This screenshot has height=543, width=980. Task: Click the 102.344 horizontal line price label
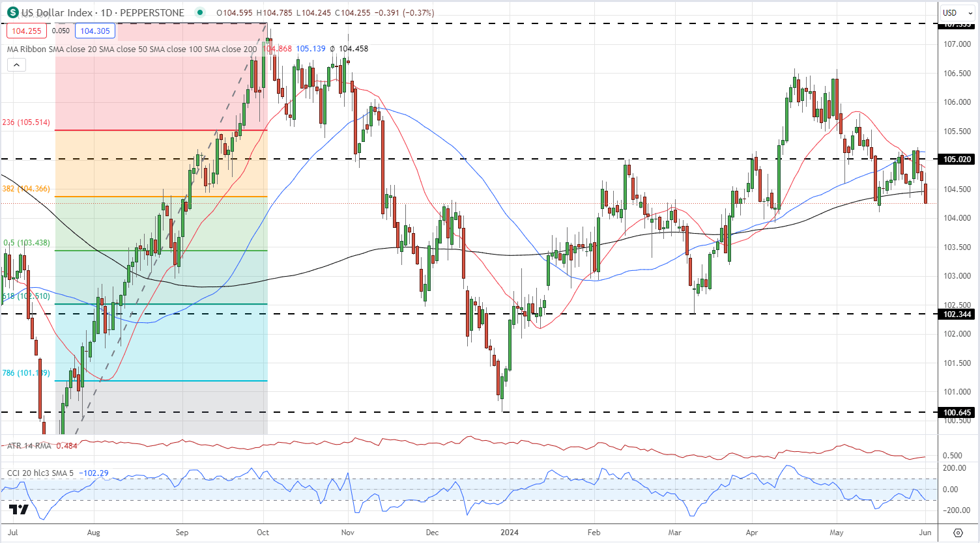[x=957, y=314]
